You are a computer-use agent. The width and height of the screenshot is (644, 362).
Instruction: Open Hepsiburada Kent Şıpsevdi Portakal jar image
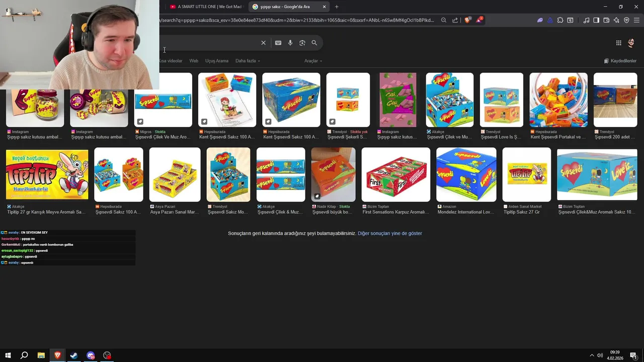click(x=558, y=100)
